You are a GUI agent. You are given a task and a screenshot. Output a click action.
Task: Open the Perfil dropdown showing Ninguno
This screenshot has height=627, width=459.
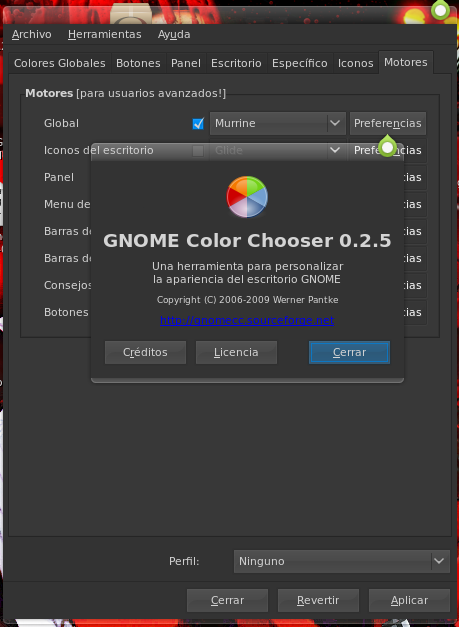coord(342,561)
